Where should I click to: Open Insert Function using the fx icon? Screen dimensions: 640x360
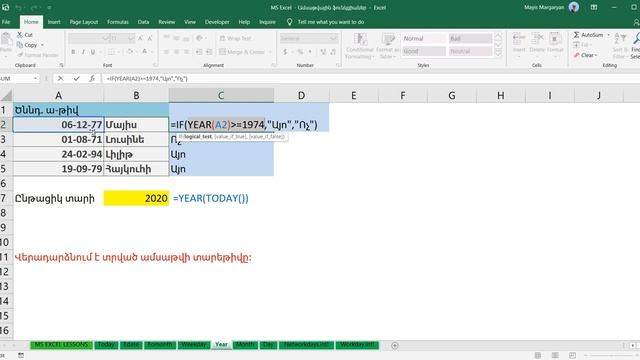tap(92, 78)
